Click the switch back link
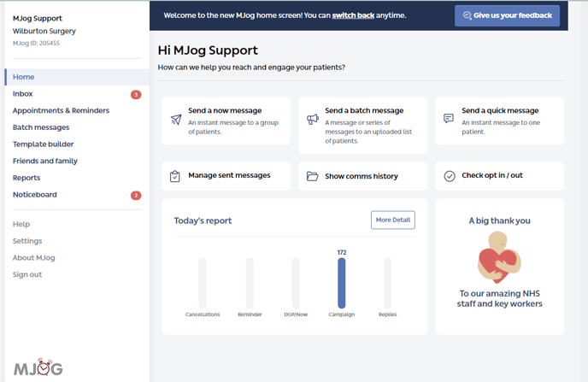588x382 pixels. pyautogui.click(x=353, y=15)
